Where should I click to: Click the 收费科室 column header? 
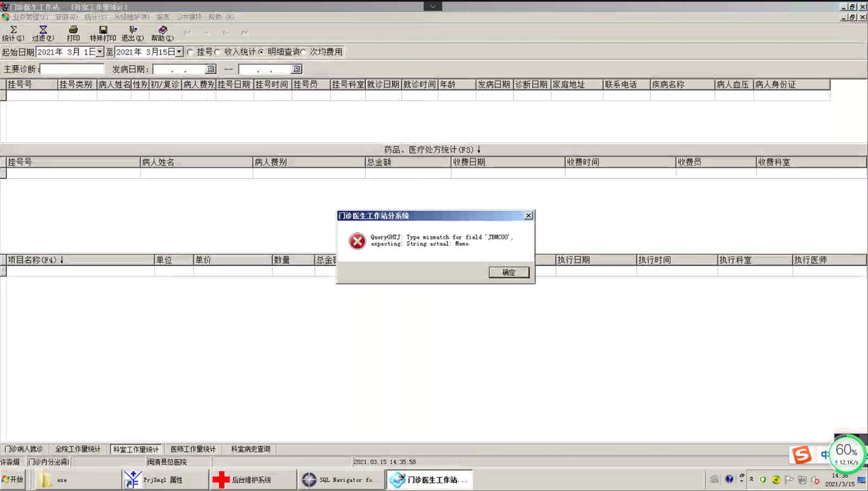[x=811, y=162]
